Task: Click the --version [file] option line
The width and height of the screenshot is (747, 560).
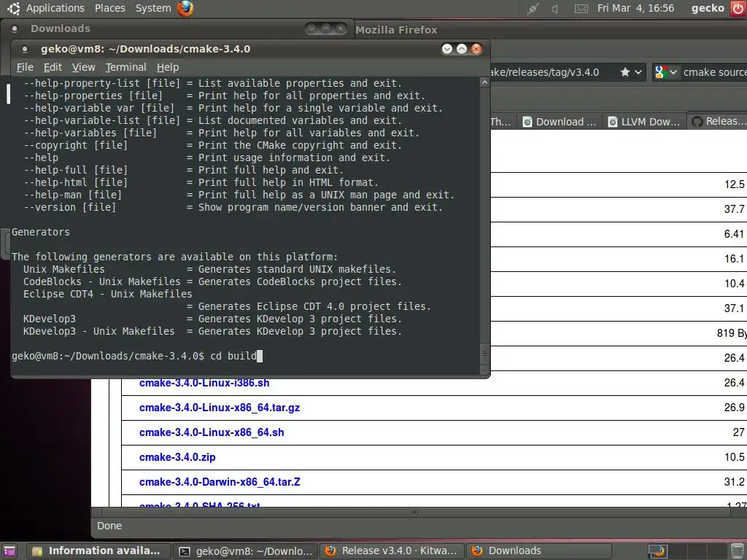Action: (x=233, y=207)
